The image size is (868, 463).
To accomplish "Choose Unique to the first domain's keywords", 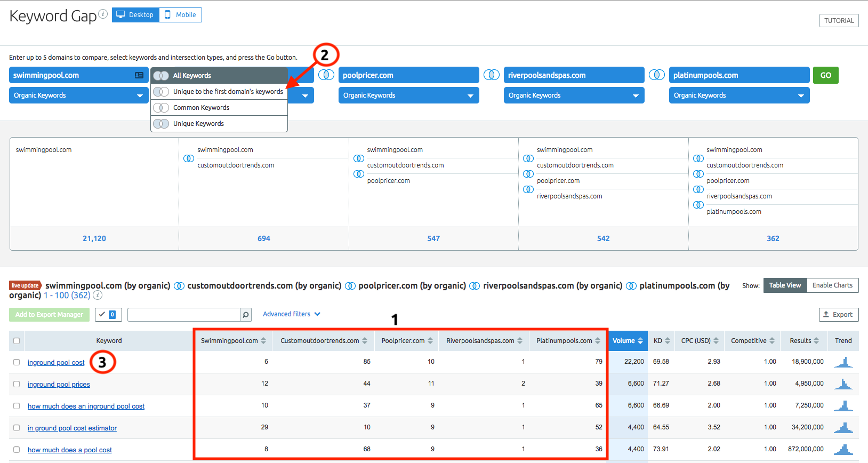I will point(219,92).
